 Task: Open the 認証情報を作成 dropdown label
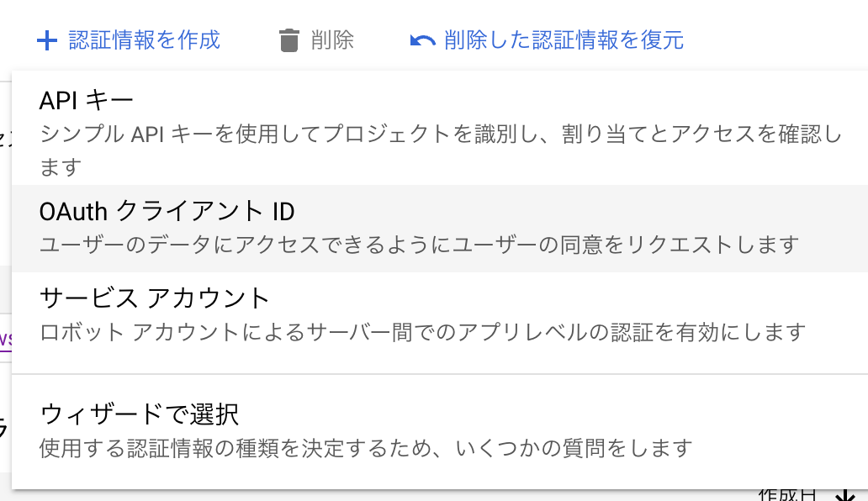pos(144,40)
